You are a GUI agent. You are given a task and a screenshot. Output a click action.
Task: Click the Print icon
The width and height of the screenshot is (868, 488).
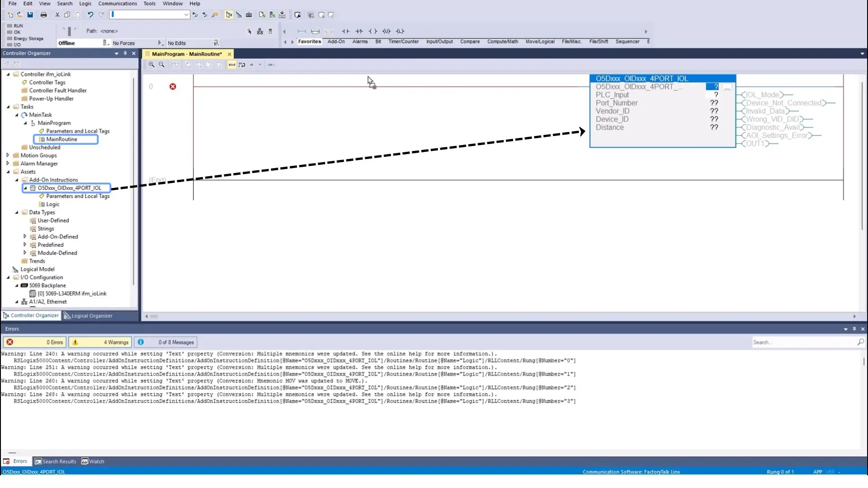(x=43, y=15)
